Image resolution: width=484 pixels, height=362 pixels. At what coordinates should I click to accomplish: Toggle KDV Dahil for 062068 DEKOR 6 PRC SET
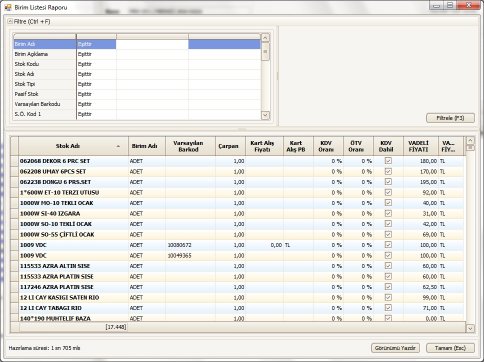[388, 161]
